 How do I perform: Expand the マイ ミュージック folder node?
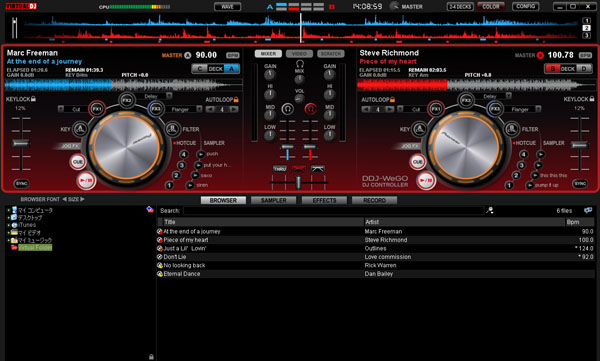[8, 240]
